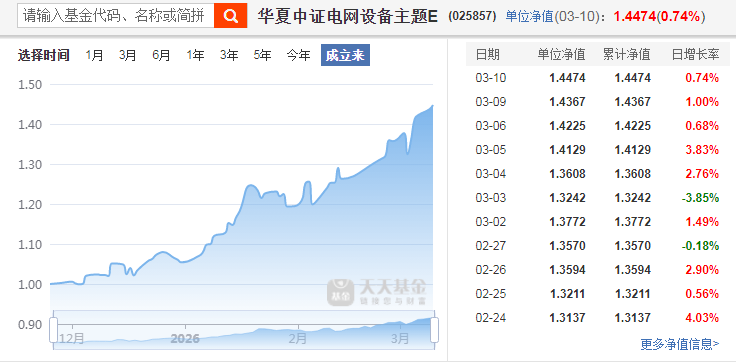The height and width of the screenshot is (362, 736).
Task: Click the 0.56% daily growth value
Action: (702, 294)
